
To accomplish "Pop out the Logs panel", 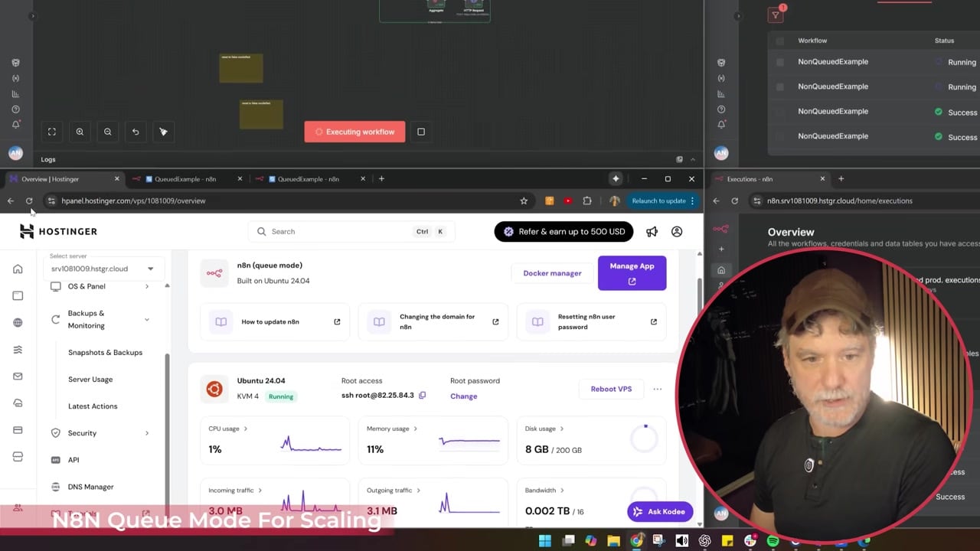I will tap(679, 159).
